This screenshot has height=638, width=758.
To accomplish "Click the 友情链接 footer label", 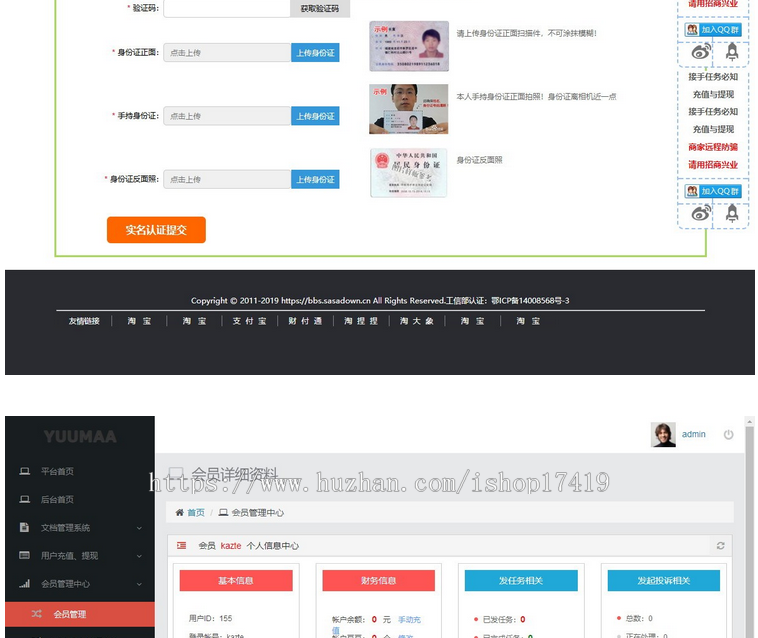I will pos(84,321).
